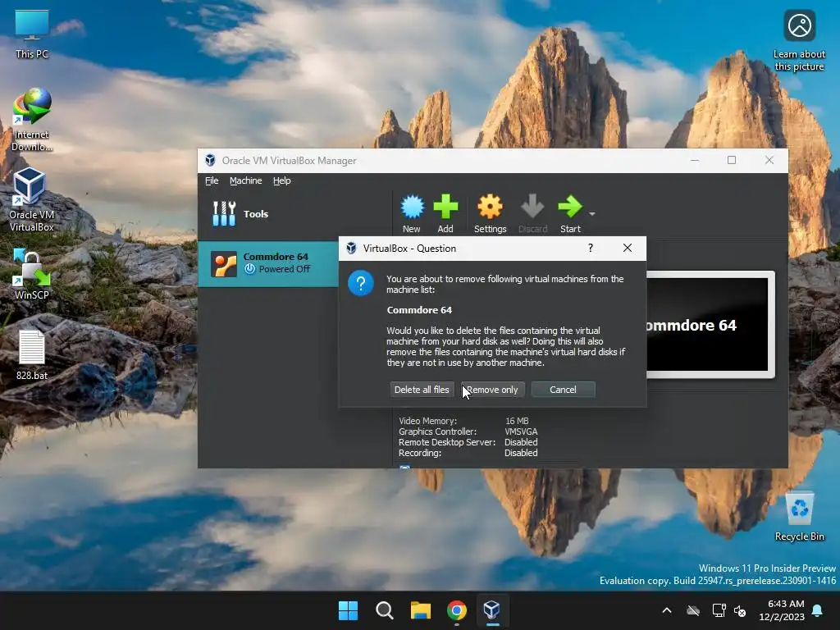Click the VirtualBox Manager title bar logo

pyautogui.click(x=210, y=160)
